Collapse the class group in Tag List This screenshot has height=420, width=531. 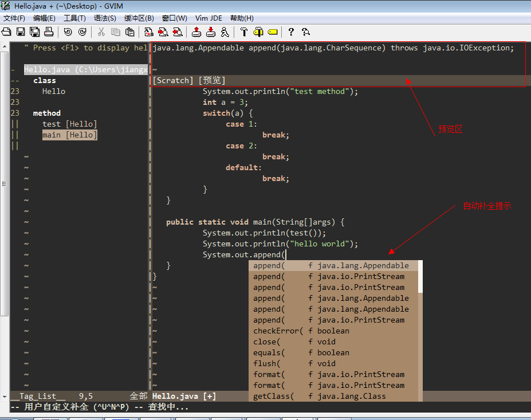[x=17, y=80]
